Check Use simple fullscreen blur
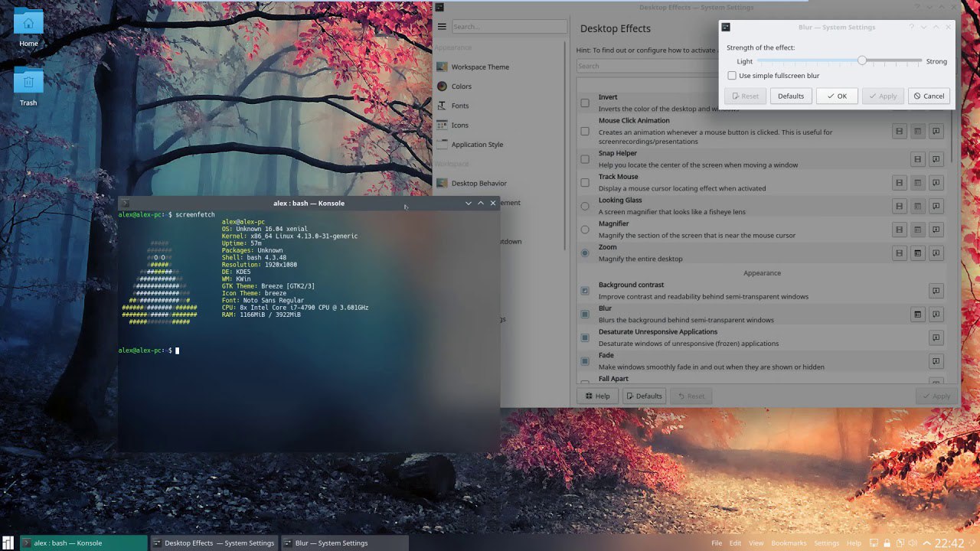This screenshot has height=551, width=980. (x=732, y=76)
